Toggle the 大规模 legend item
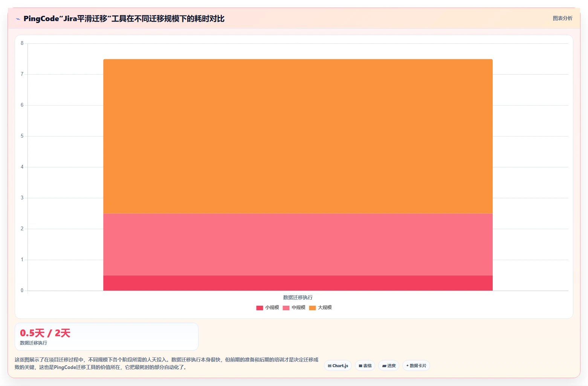Image resolution: width=588 pixels, height=386 pixels. (320, 308)
